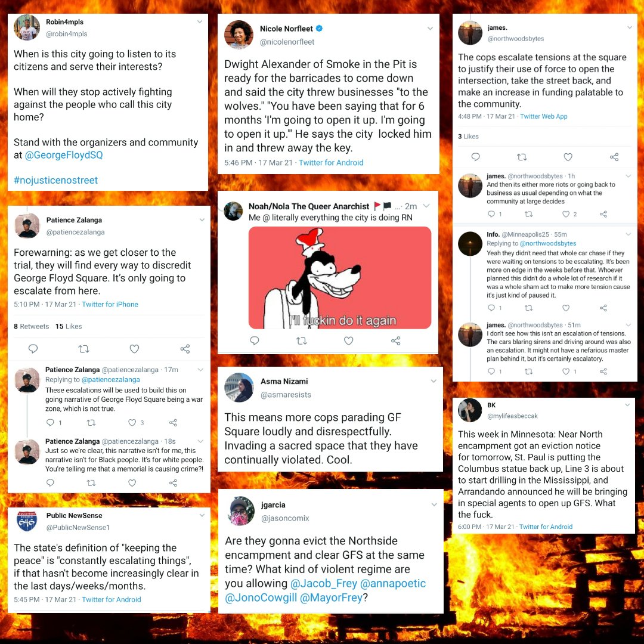Reply to james.'s escalation of tensions comment

pyautogui.click(x=491, y=371)
